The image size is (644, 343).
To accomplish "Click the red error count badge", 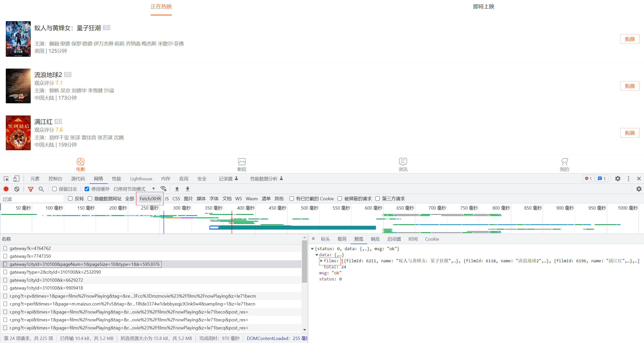I will (588, 179).
